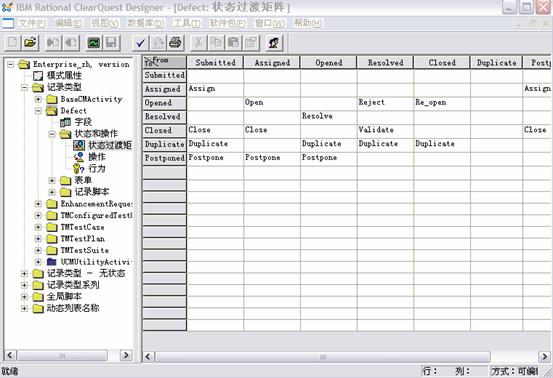553x378 pixels.
Task: Collapse the 状态和操作 tree node
Action: 52,134
